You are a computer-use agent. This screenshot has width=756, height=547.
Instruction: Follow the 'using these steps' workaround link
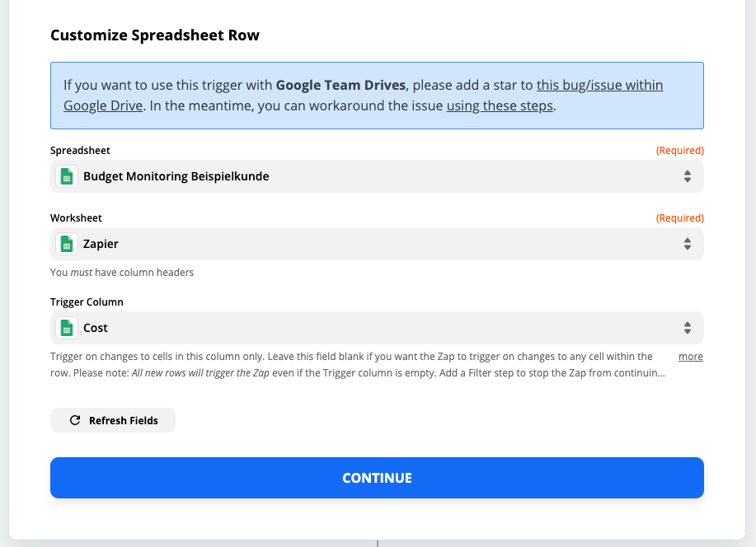pyautogui.click(x=500, y=105)
